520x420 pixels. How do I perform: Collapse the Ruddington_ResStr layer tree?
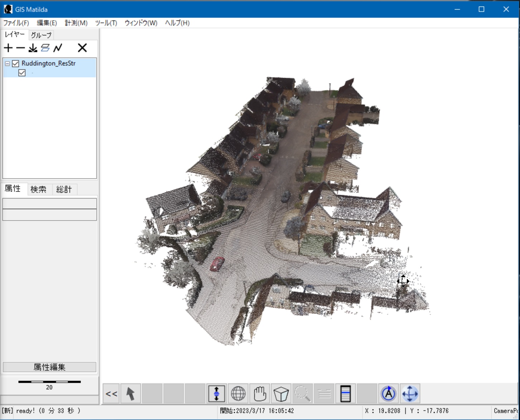[7, 64]
